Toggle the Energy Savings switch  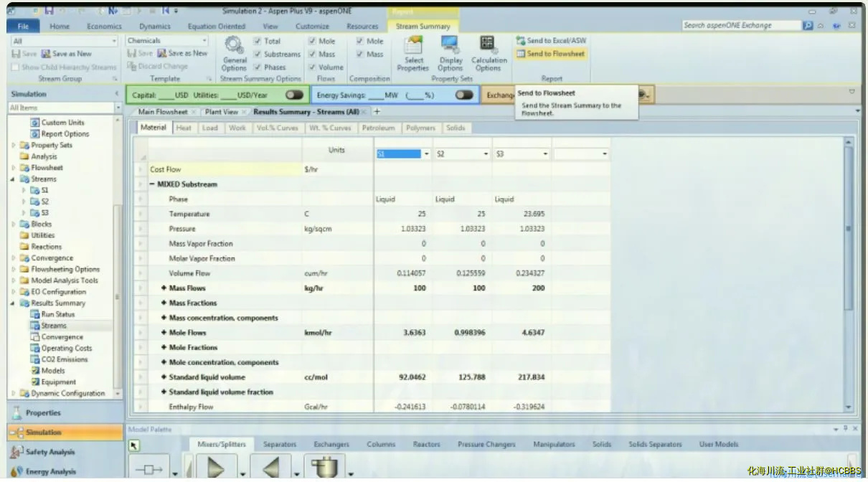[464, 95]
